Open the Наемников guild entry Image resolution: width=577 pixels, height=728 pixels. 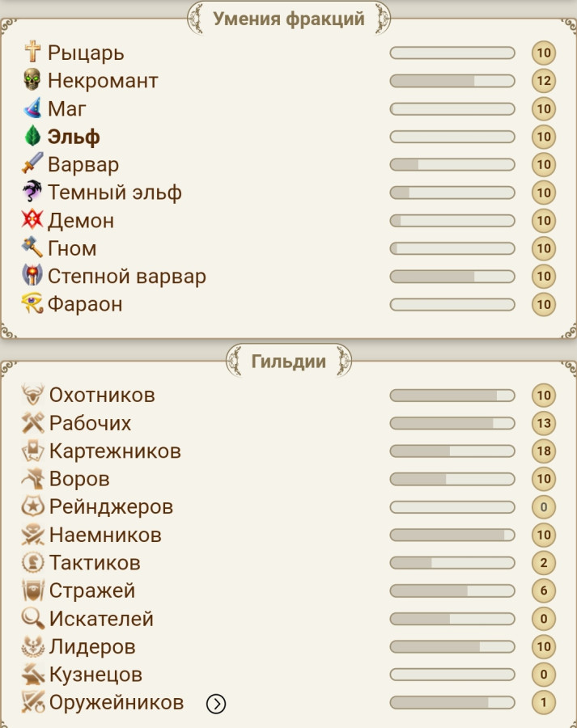[105, 535]
